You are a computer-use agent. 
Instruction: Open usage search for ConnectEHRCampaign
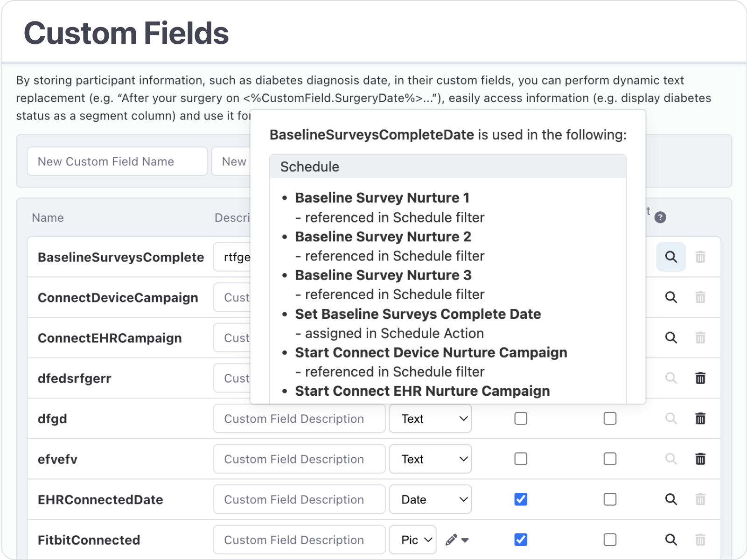pos(671,337)
